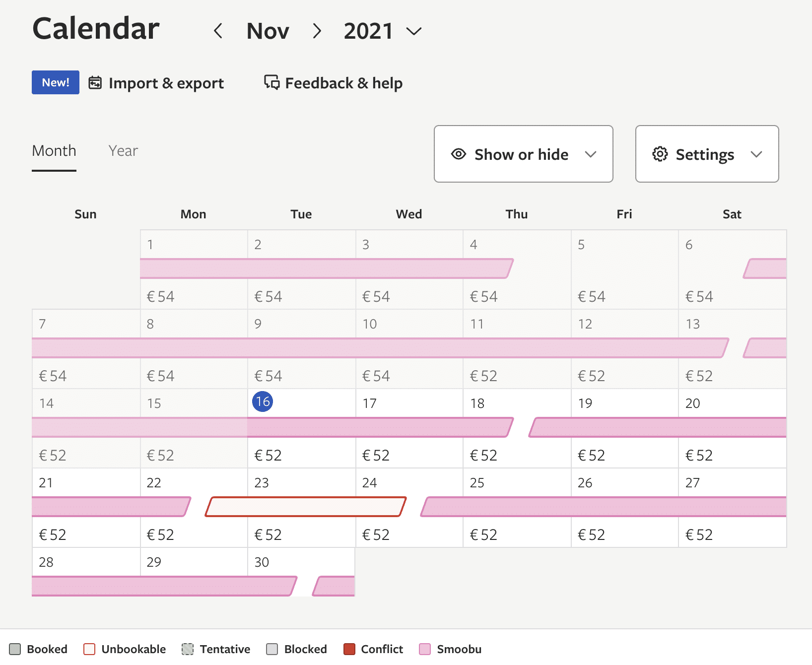Select date 11 in the calendar
Screen dimensions: 812x665
[477, 324]
